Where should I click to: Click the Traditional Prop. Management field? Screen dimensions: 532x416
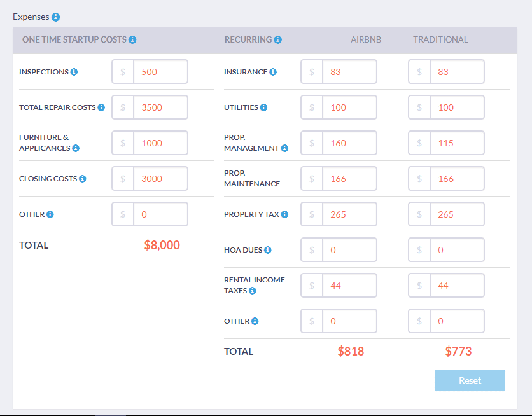pos(456,143)
